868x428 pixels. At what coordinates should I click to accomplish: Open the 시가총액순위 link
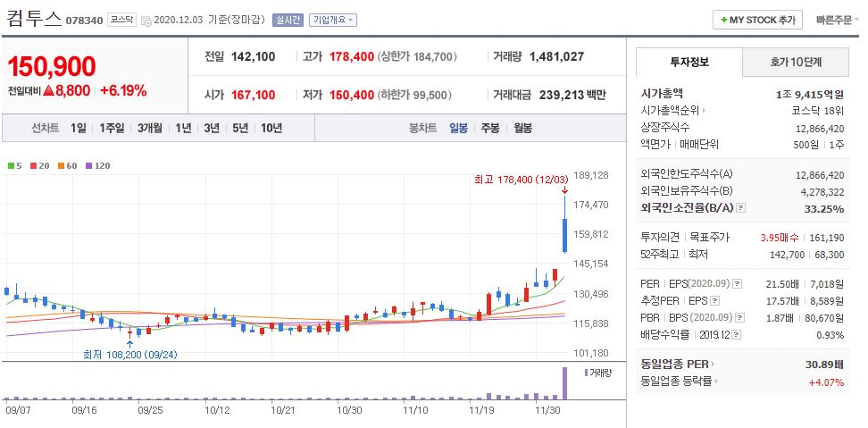670,111
